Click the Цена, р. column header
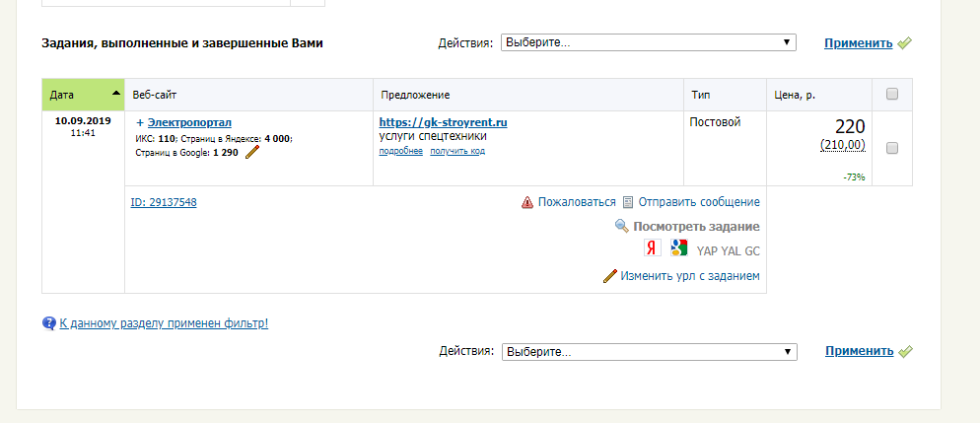980x423 pixels. 797,95
